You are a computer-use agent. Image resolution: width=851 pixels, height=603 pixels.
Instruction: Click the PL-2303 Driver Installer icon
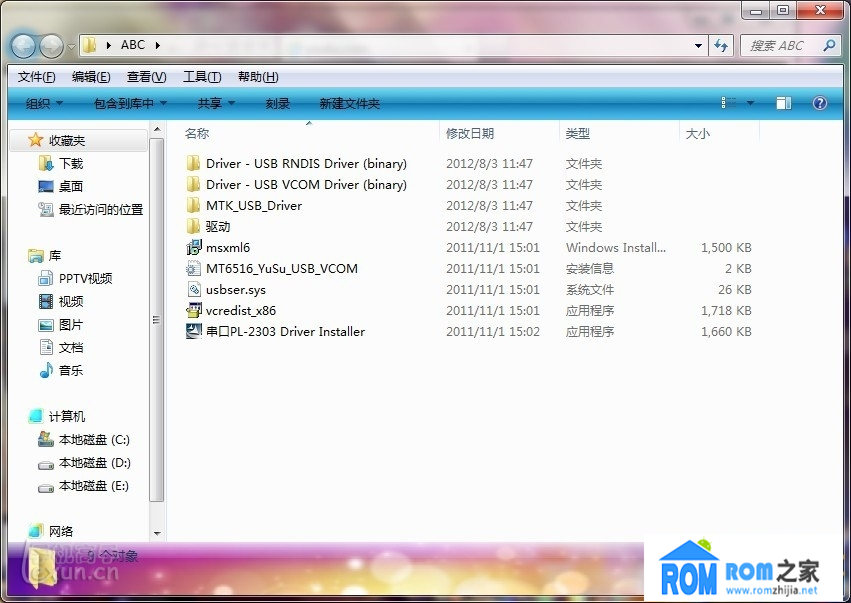194,331
